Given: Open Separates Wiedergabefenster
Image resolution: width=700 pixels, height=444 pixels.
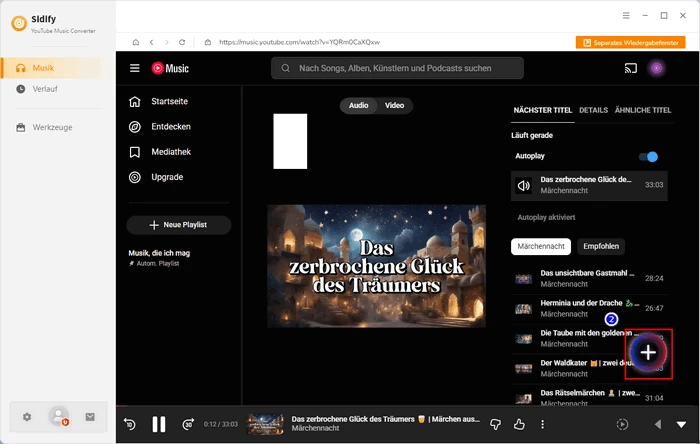Looking at the screenshot, I should click(x=630, y=42).
